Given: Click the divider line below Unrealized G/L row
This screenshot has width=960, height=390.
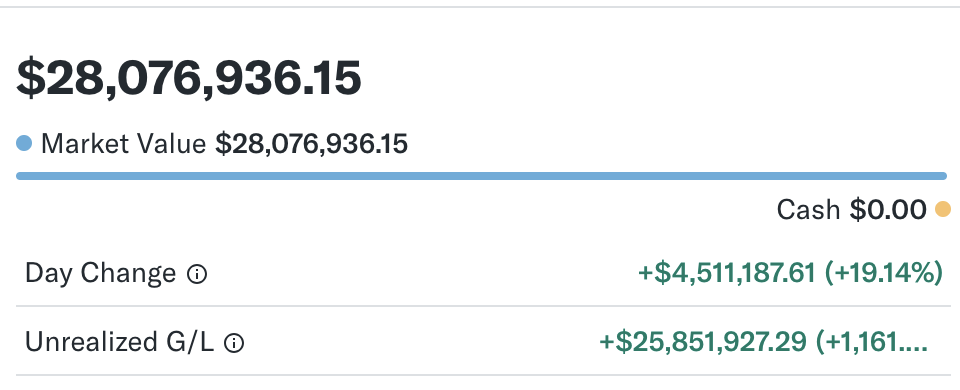Looking at the screenshot, I should [x=481, y=375].
